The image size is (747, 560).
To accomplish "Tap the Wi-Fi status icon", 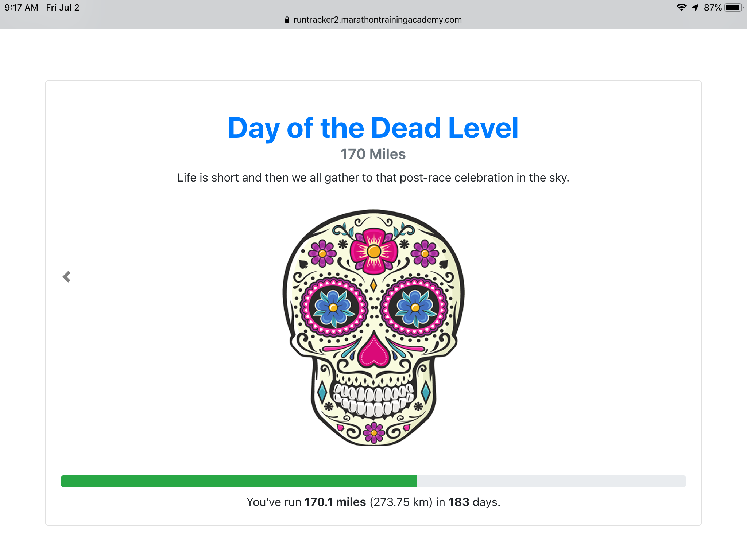I will pos(681,7).
